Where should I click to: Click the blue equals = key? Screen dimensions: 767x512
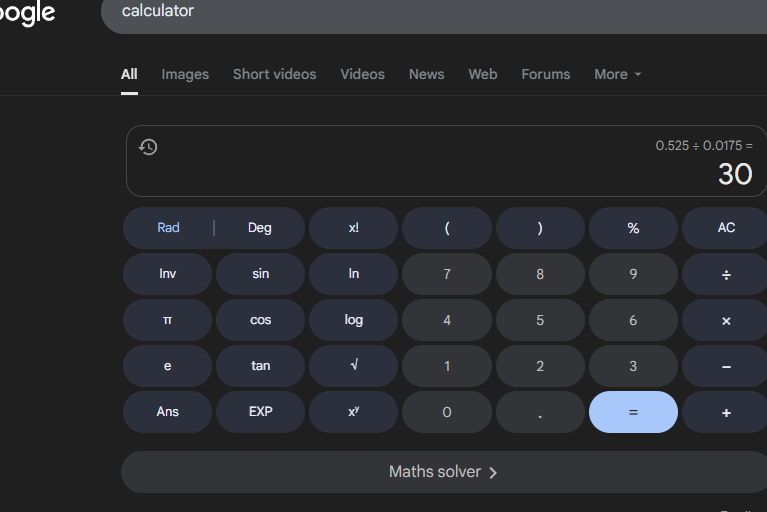click(x=633, y=412)
